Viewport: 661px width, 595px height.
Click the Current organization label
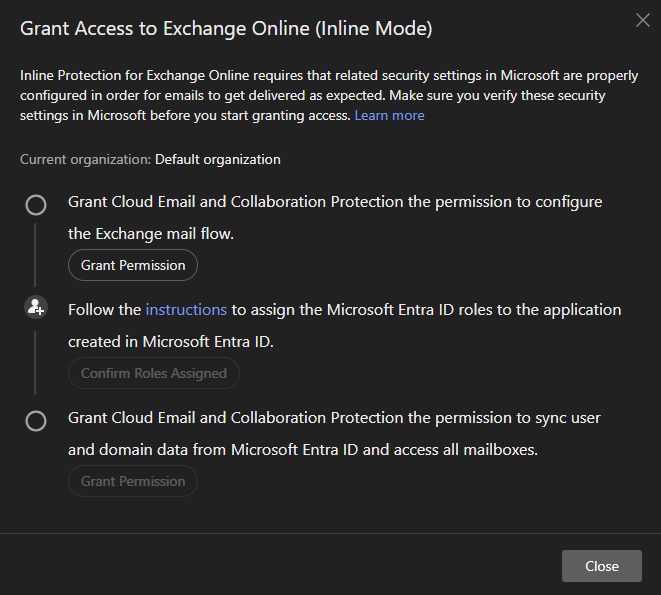85,159
